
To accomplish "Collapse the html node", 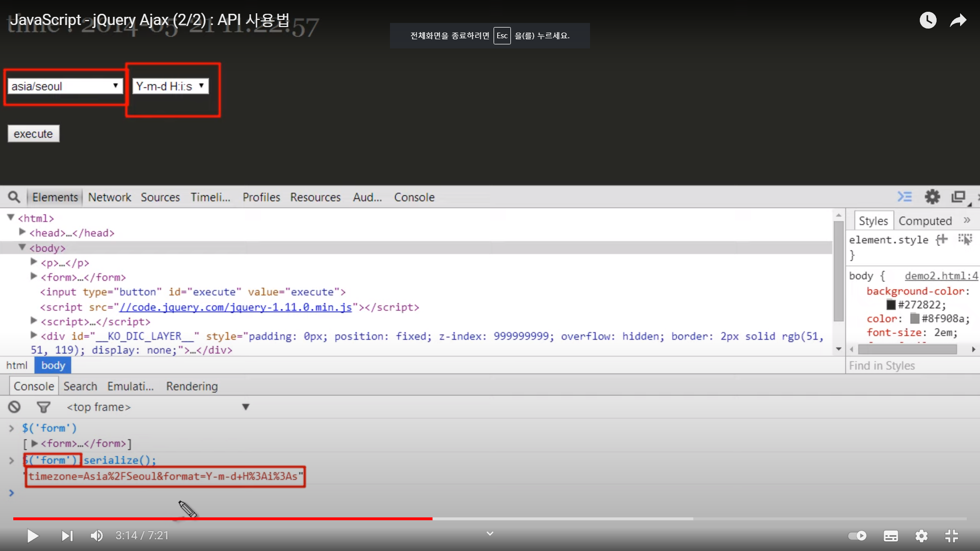I will click(10, 217).
